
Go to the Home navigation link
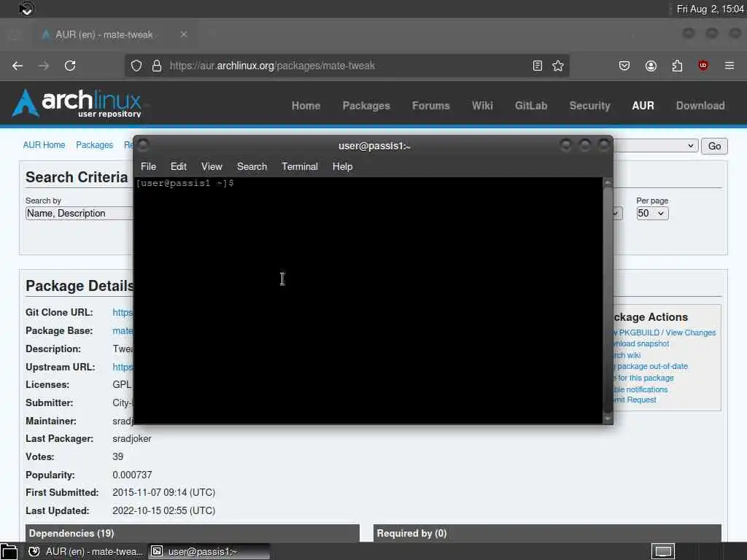(306, 106)
